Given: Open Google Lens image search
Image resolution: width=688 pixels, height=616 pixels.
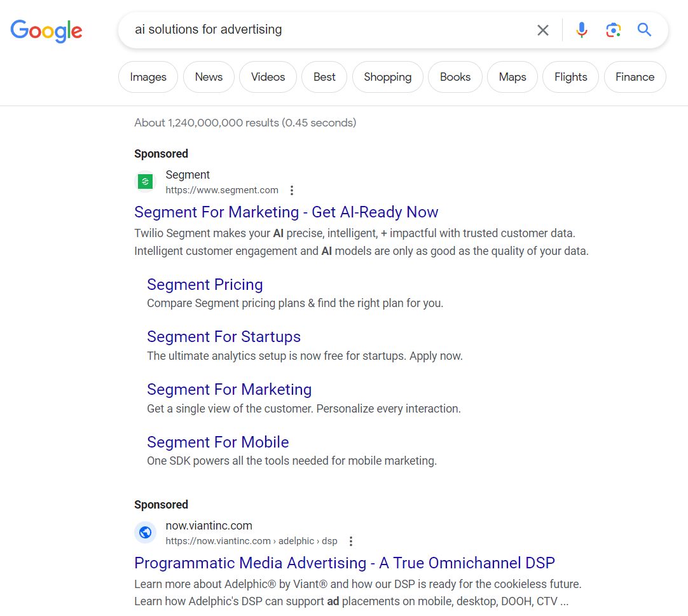Looking at the screenshot, I should pos(613,30).
